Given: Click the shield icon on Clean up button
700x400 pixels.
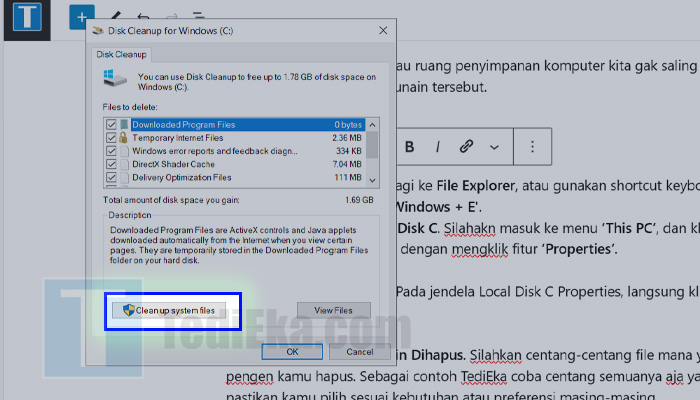Looking at the screenshot, I should 129,310.
